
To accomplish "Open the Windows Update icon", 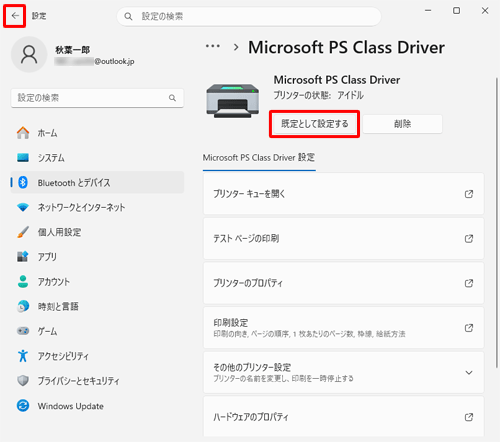I will pyautogui.click(x=23, y=406).
